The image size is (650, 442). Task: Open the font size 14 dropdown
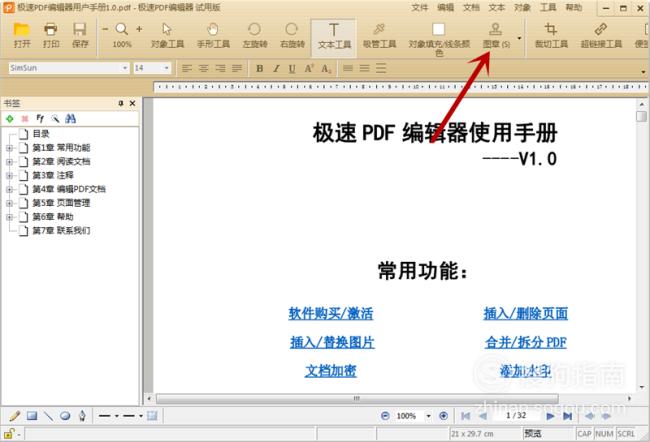(x=166, y=68)
